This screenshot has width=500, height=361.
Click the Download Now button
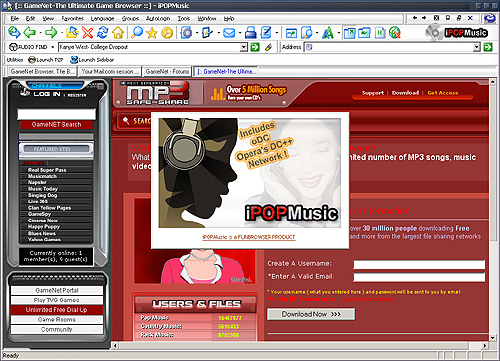[311, 314]
